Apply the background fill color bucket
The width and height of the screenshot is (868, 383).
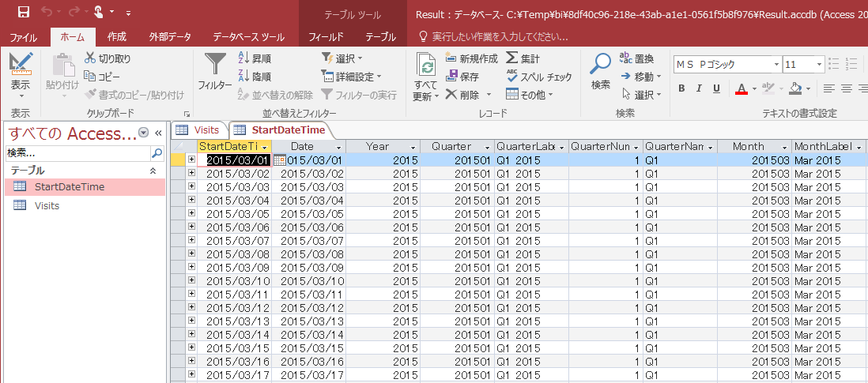click(795, 88)
